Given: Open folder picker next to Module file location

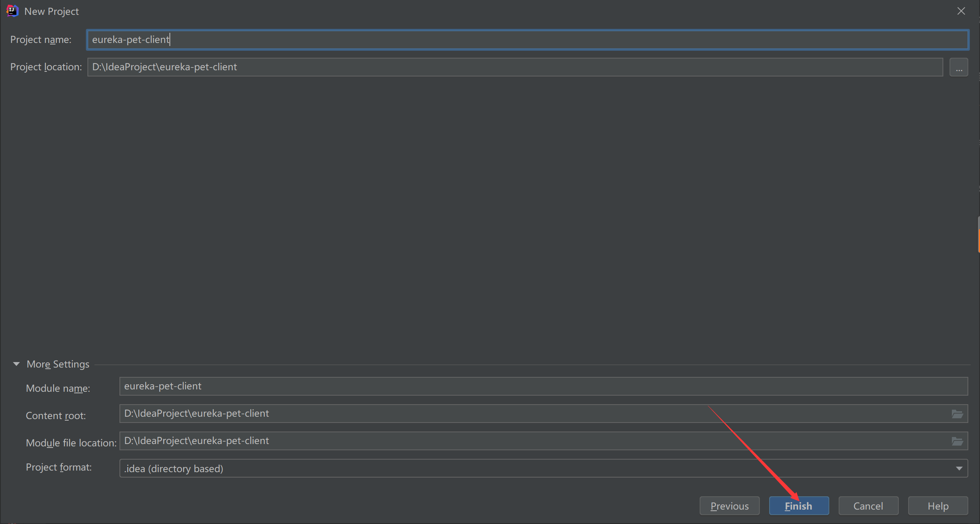Looking at the screenshot, I should 957,441.
